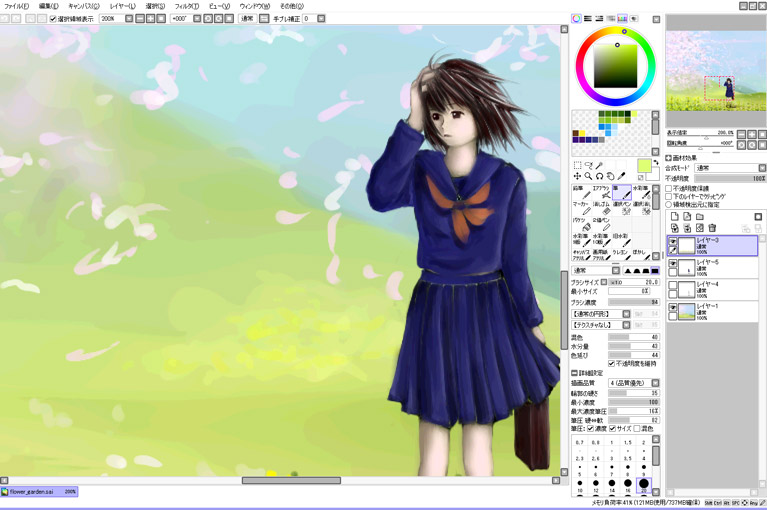Open the 合成モード blend mode dropdown
767x510 pixels.
pos(729,168)
